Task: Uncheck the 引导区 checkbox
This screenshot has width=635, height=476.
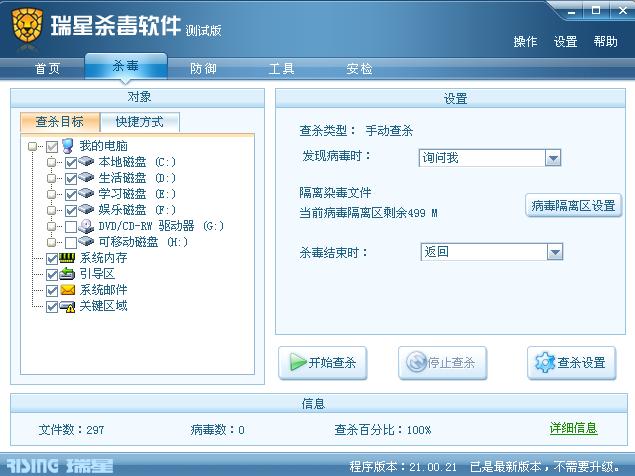Action: [52, 275]
